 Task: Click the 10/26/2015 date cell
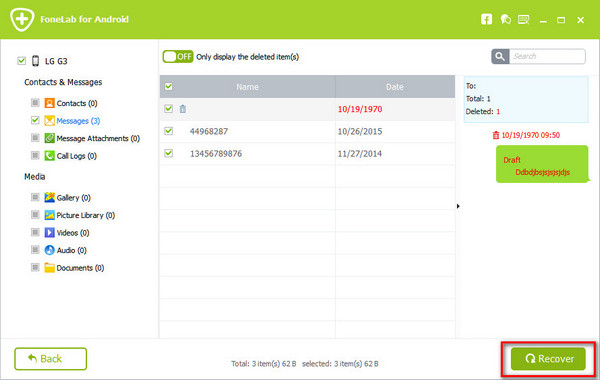point(360,132)
